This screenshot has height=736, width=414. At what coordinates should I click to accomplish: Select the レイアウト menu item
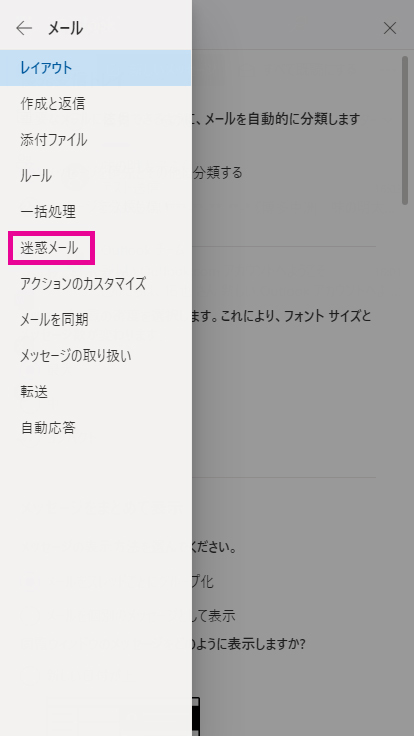96,68
